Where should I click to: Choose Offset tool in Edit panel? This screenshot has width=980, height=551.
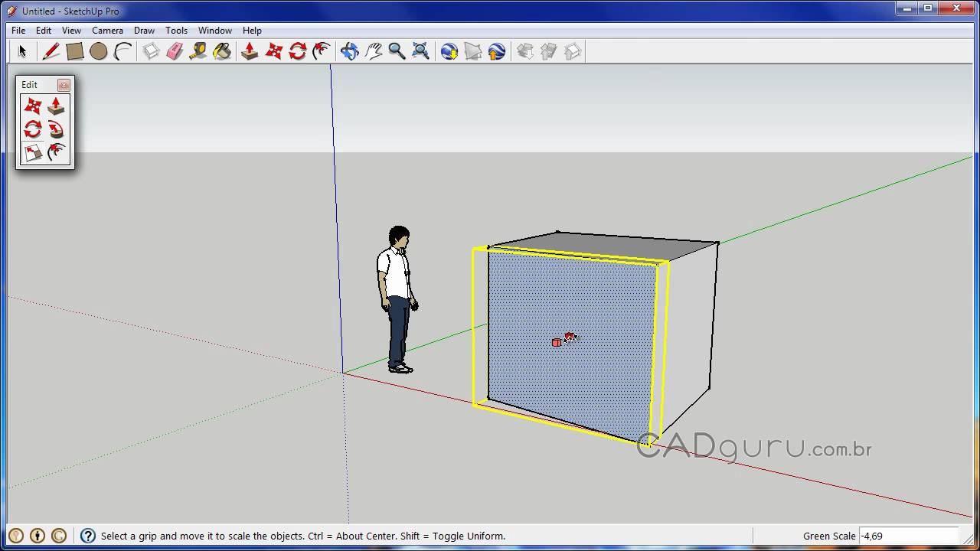(56, 152)
